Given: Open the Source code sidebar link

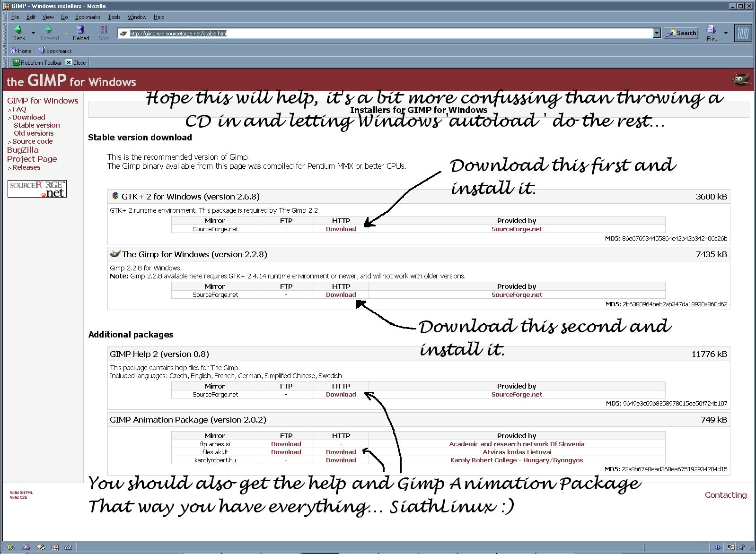Looking at the screenshot, I should click(x=33, y=141).
